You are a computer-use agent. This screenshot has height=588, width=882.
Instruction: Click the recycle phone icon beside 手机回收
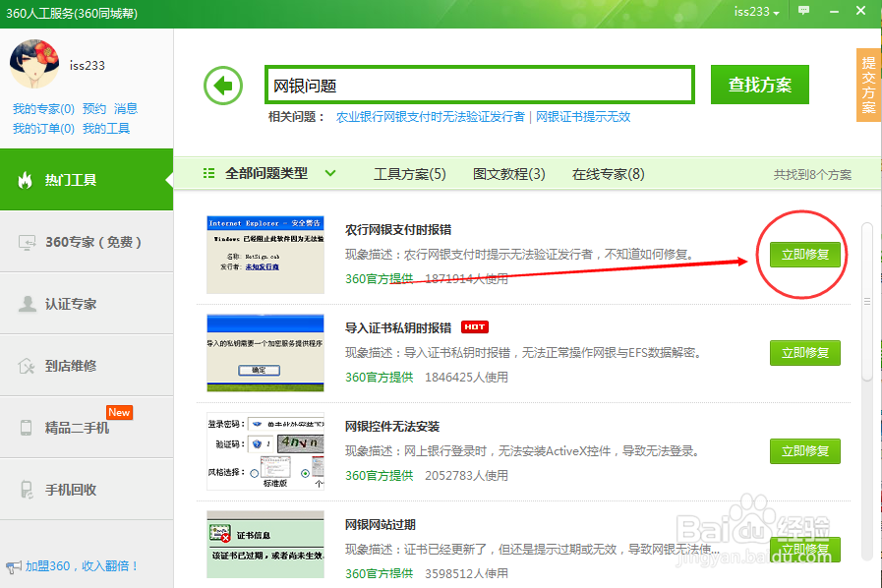pos(27,490)
